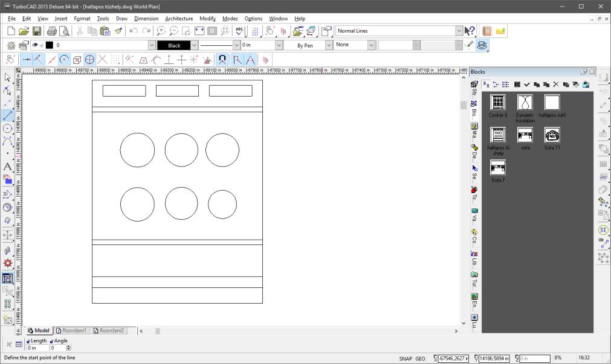The image size is (611, 364).
Task: Open the Black color dropdown arrow
Action: point(194,45)
